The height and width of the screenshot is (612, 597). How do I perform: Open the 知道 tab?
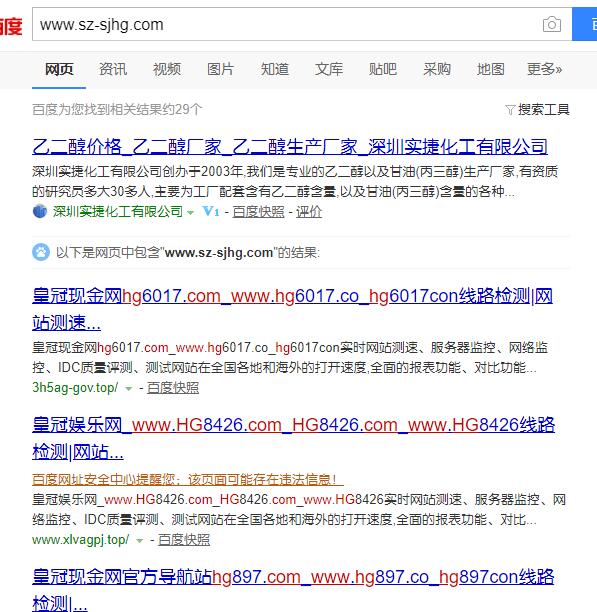pos(275,69)
